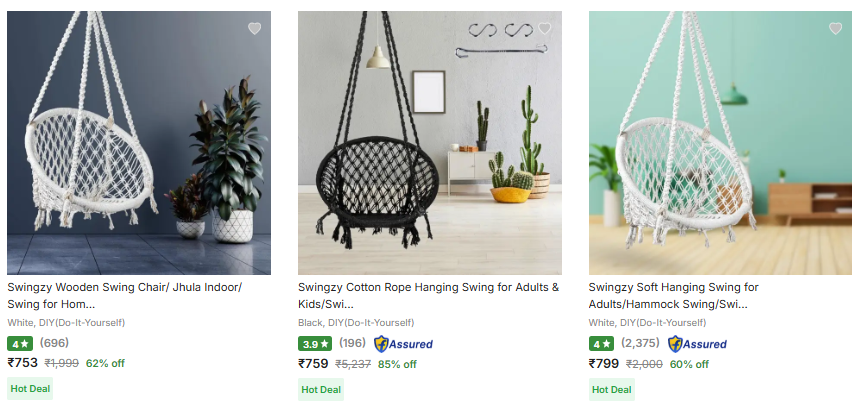Click the 4-star rating badge with 696 reviews
The image size is (861, 410).
click(20, 343)
